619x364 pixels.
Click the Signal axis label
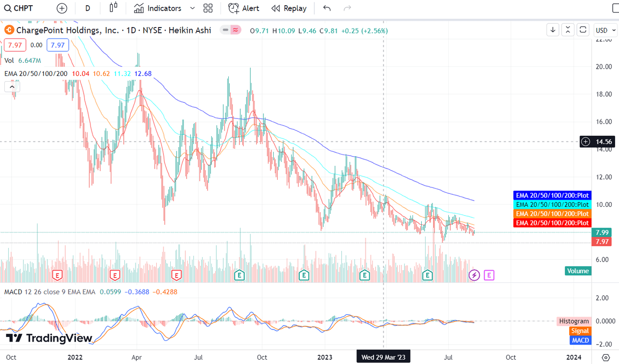580,331
